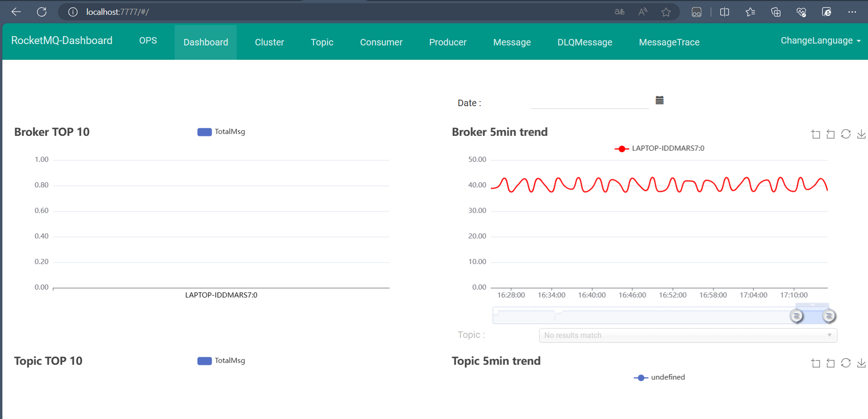Go back to the previous page
Viewport: 868px width, 419px height.
click(x=16, y=12)
